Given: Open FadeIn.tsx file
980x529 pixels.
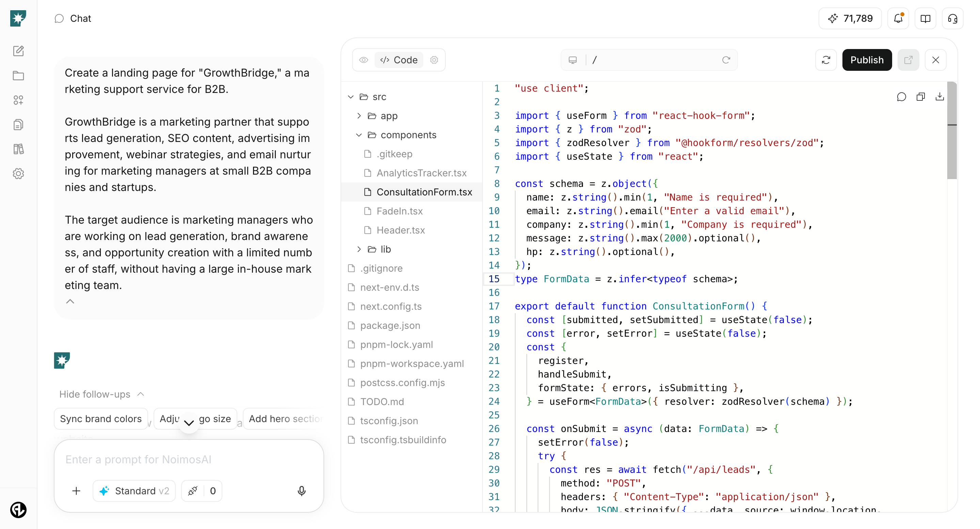Looking at the screenshot, I should [x=412, y=211].
